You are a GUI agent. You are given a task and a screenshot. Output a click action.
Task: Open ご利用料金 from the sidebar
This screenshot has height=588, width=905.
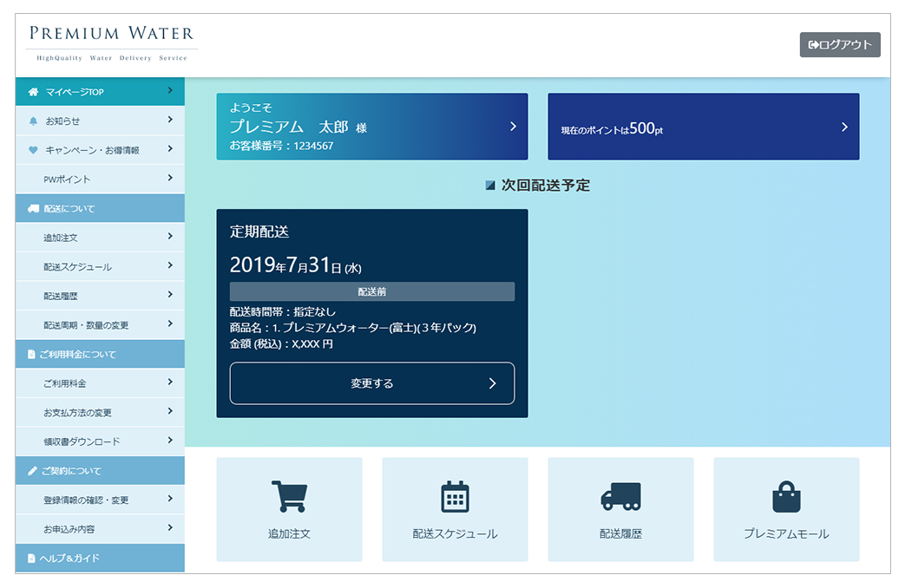[100, 383]
